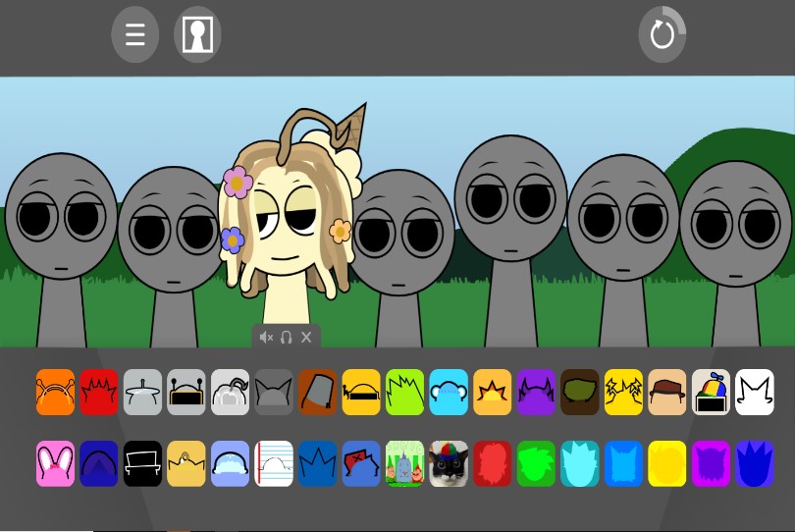Select the lined notebook paper icon
Viewport: 795px width, 532px height.
tap(274, 463)
